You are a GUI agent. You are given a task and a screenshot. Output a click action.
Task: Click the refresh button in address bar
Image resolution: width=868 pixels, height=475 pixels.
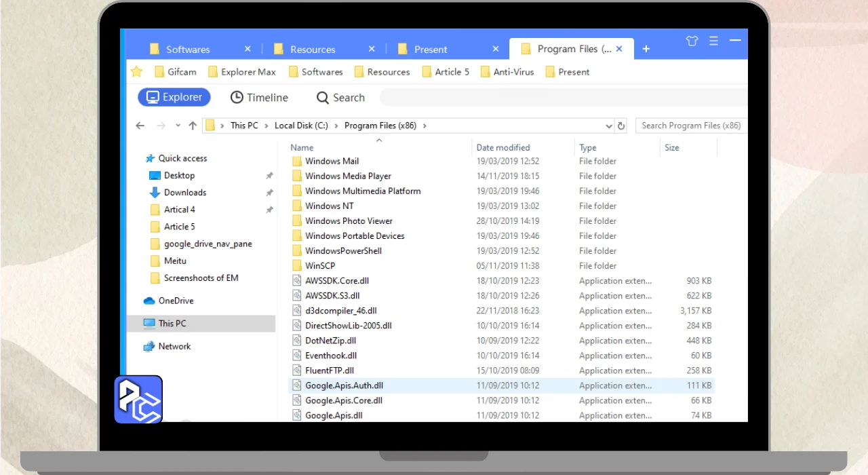click(620, 126)
